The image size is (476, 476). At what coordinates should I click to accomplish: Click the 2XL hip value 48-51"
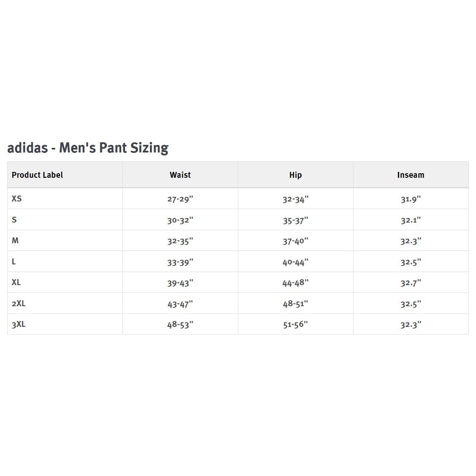[295, 304]
